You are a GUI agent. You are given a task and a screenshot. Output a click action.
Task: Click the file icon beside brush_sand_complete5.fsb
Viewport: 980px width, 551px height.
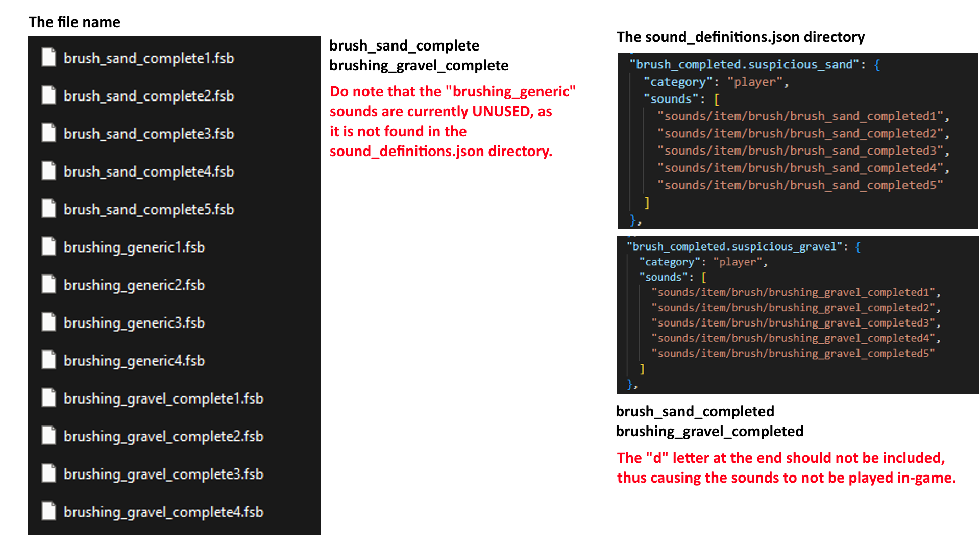click(48, 208)
